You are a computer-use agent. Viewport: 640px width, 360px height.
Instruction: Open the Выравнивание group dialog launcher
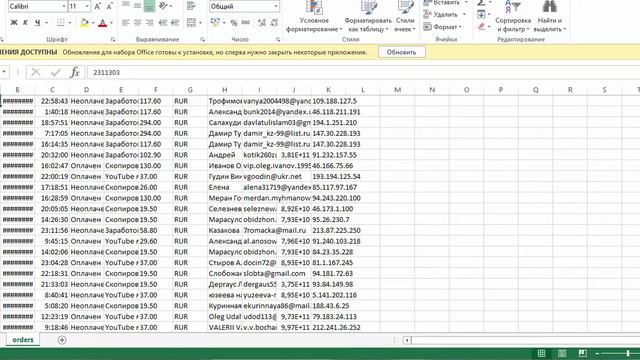click(x=202, y=40)
